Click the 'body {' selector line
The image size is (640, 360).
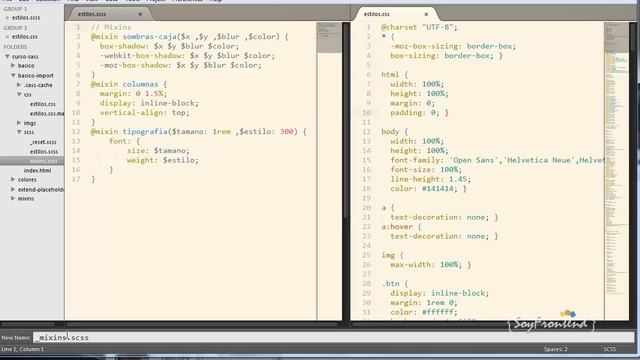(394, 131)
